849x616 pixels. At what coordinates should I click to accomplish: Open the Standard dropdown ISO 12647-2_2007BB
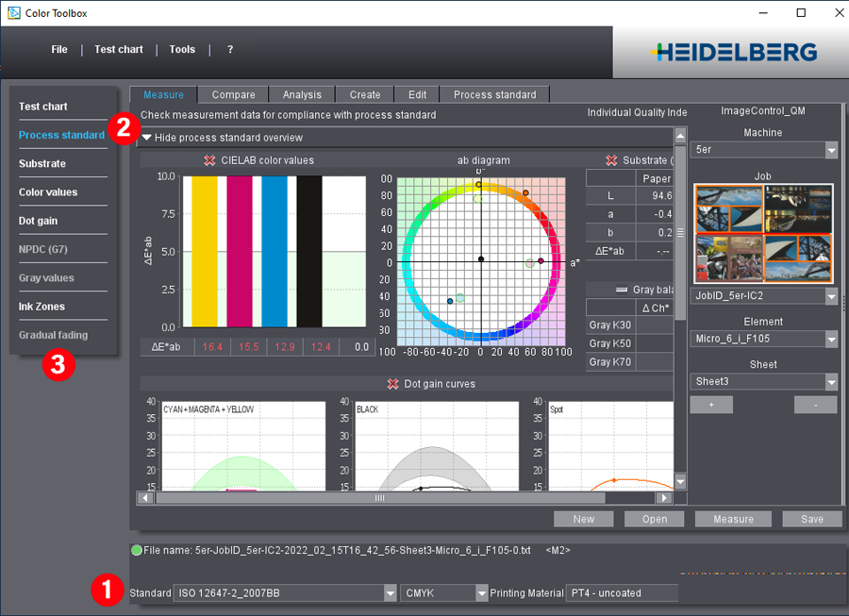point(390,593)
